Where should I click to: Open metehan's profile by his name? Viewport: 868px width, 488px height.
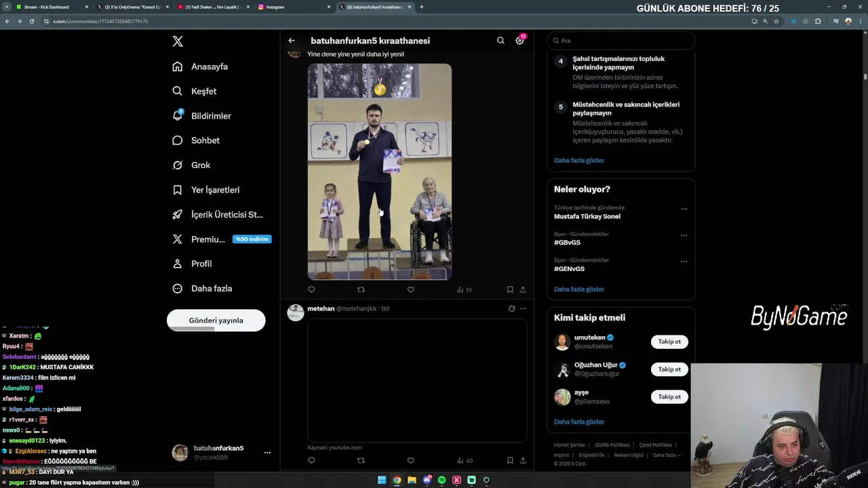pos(321,308)
